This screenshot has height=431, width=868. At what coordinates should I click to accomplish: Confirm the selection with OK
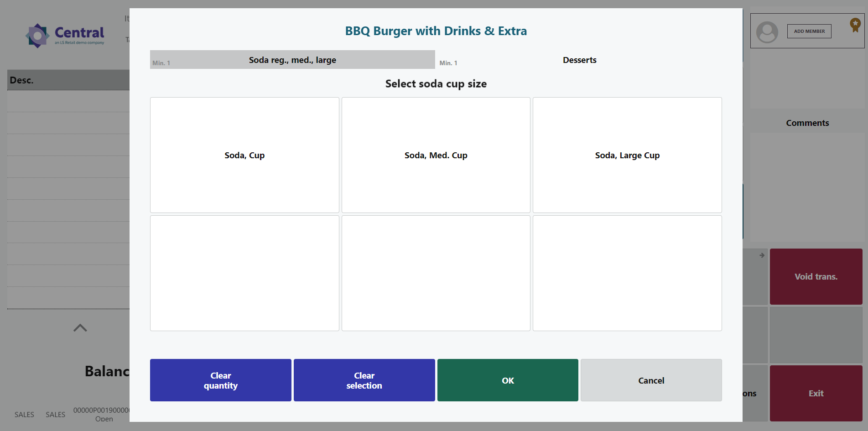508,380
